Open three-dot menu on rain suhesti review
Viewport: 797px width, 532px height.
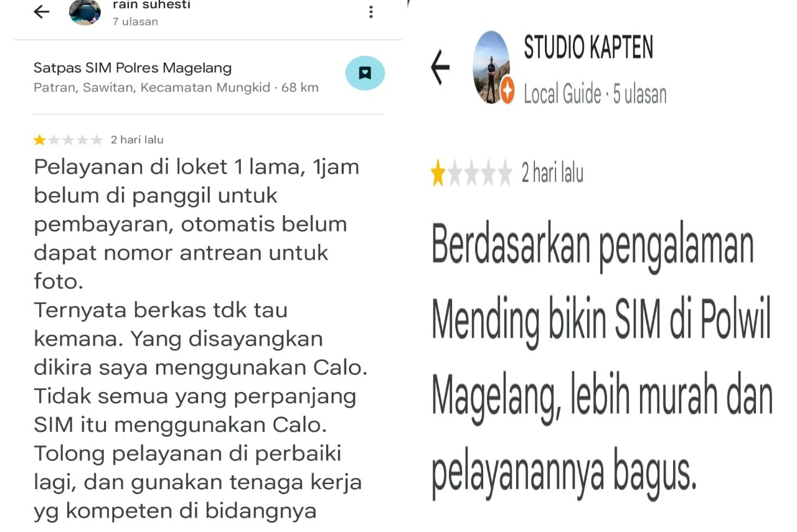pyautogui.click(x=371, y=11)
